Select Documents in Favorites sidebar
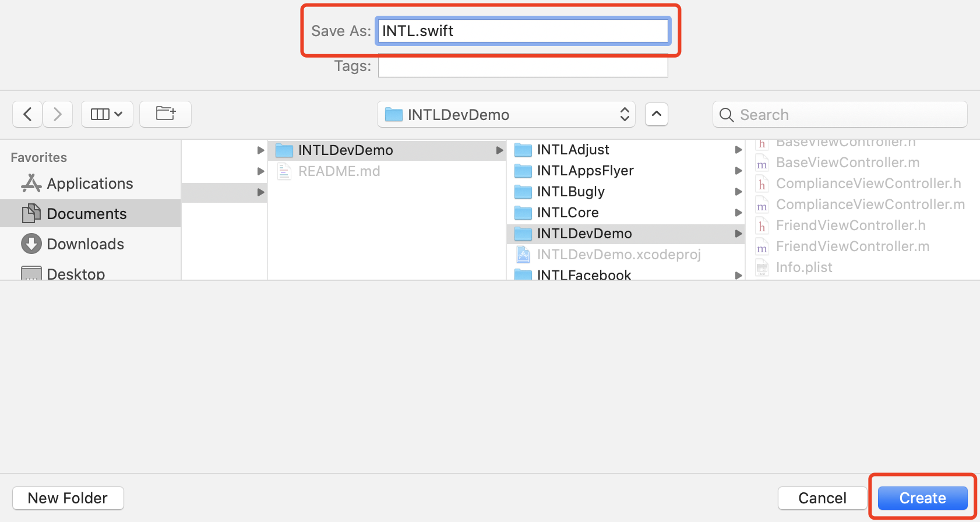Screen dimensions: 980x522 click(90, 213)
